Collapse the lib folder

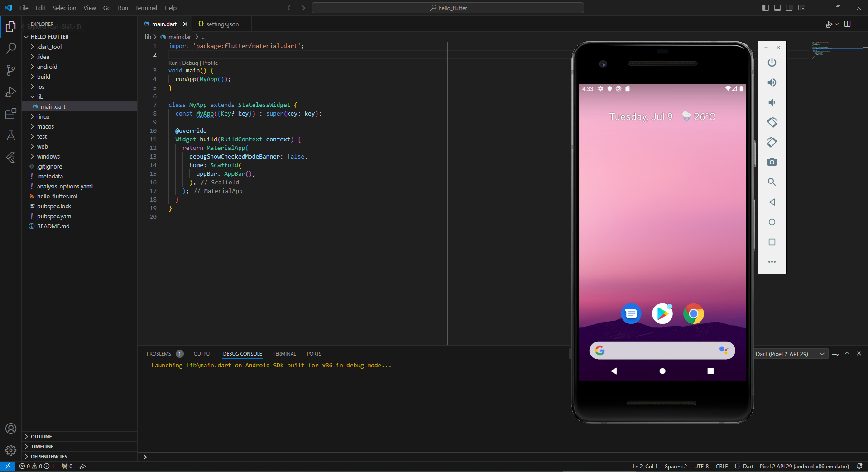79,96
